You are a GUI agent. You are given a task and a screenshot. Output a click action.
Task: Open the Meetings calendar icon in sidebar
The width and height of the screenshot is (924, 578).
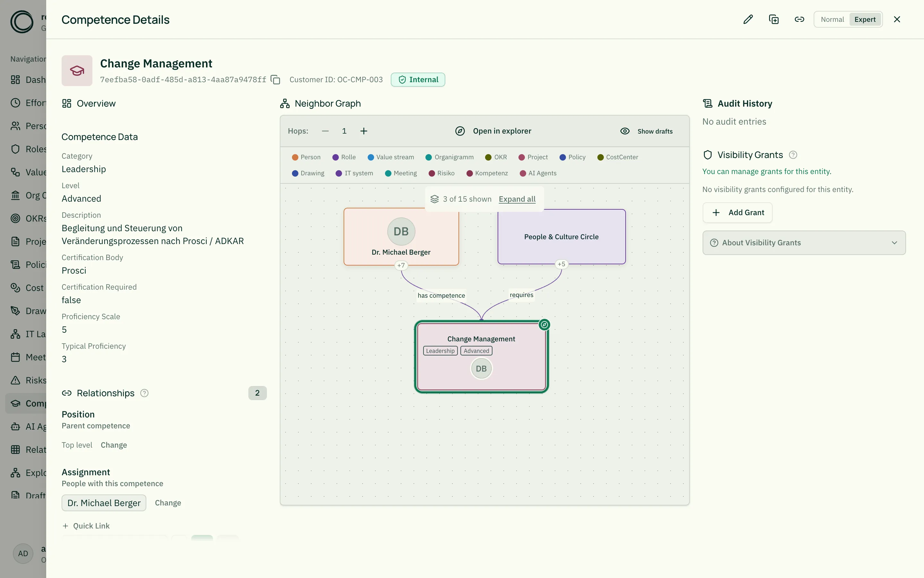(15, 357)
